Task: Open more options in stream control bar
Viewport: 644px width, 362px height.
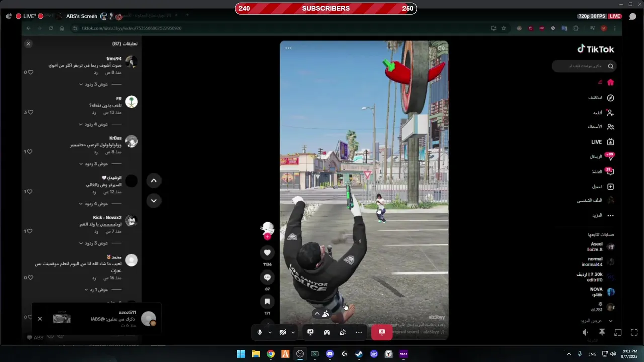Action: [359, 332]
